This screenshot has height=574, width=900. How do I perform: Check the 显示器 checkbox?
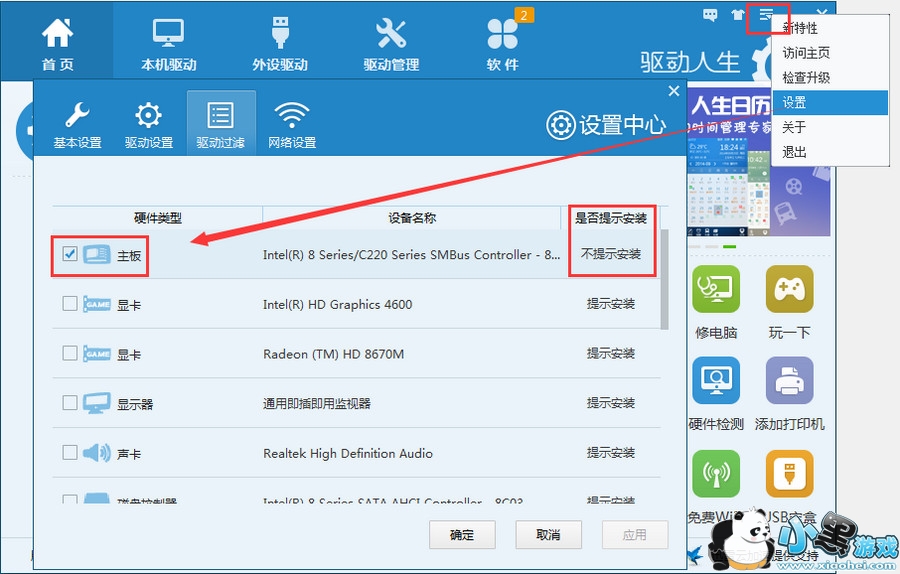pyautogui.click(x=69, y=402)
